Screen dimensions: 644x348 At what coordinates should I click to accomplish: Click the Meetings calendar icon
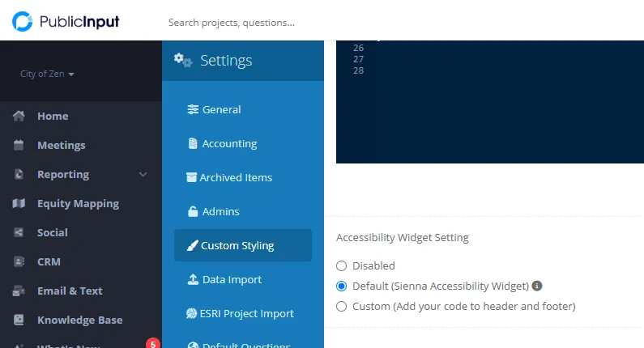19,146
